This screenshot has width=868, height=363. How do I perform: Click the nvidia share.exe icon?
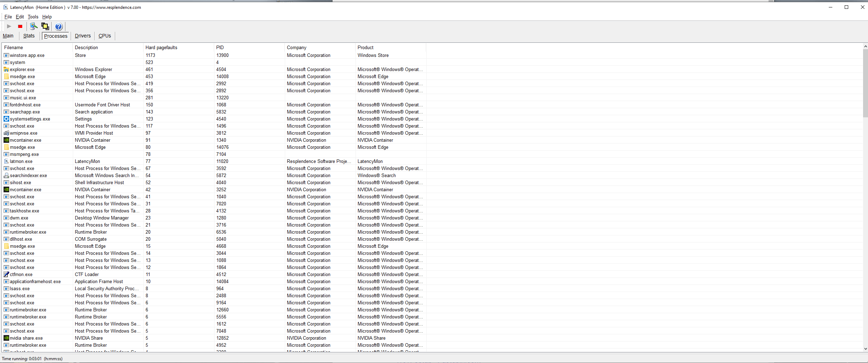(x=6, y=338)
